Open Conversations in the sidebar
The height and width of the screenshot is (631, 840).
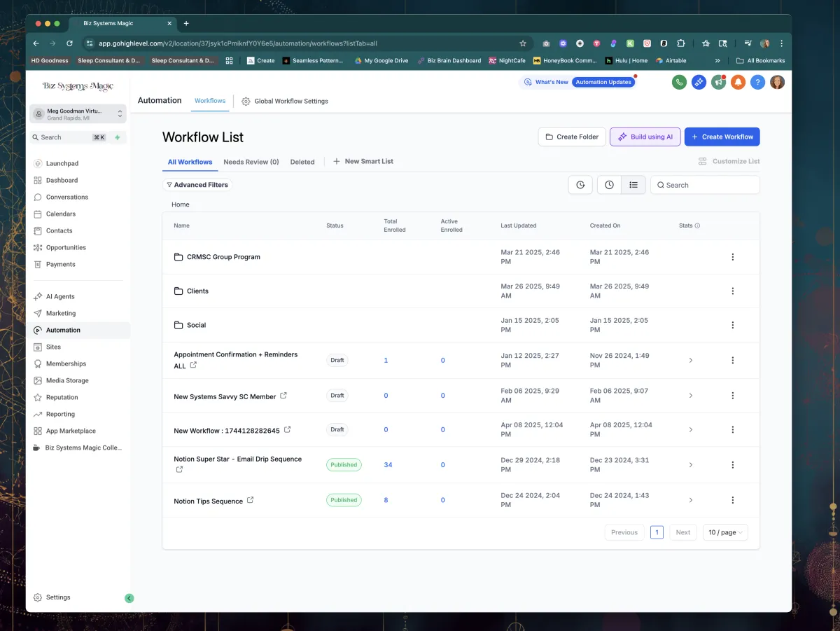point(66,197)
